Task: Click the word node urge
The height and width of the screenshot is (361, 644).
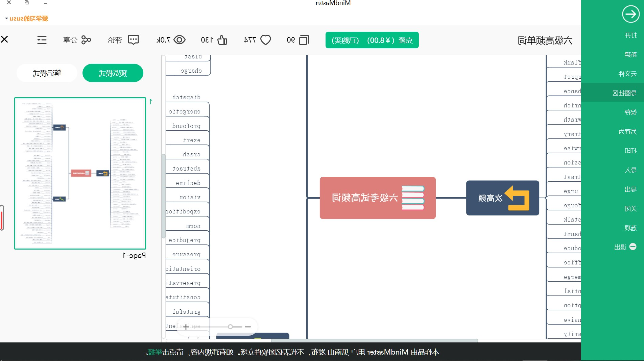Action: pyautogui.click(x=571, y=191)
